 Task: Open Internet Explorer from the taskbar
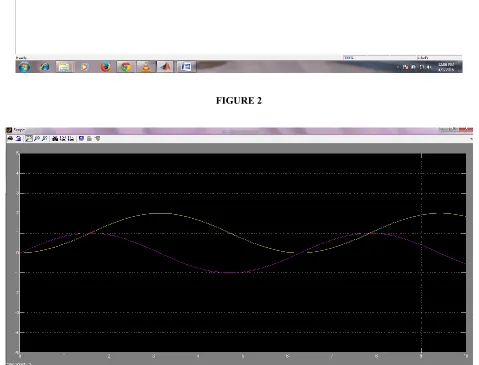45,67
